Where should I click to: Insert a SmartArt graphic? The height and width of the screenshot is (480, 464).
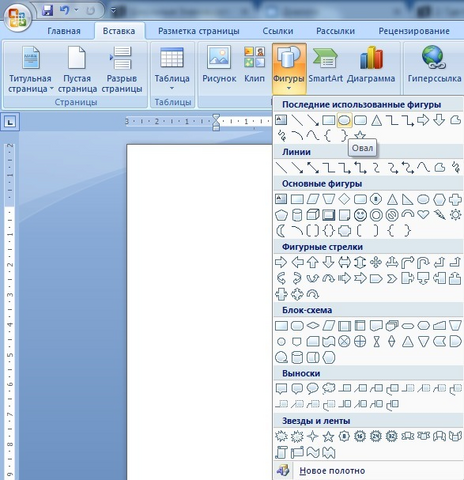(x=325, y=65)
